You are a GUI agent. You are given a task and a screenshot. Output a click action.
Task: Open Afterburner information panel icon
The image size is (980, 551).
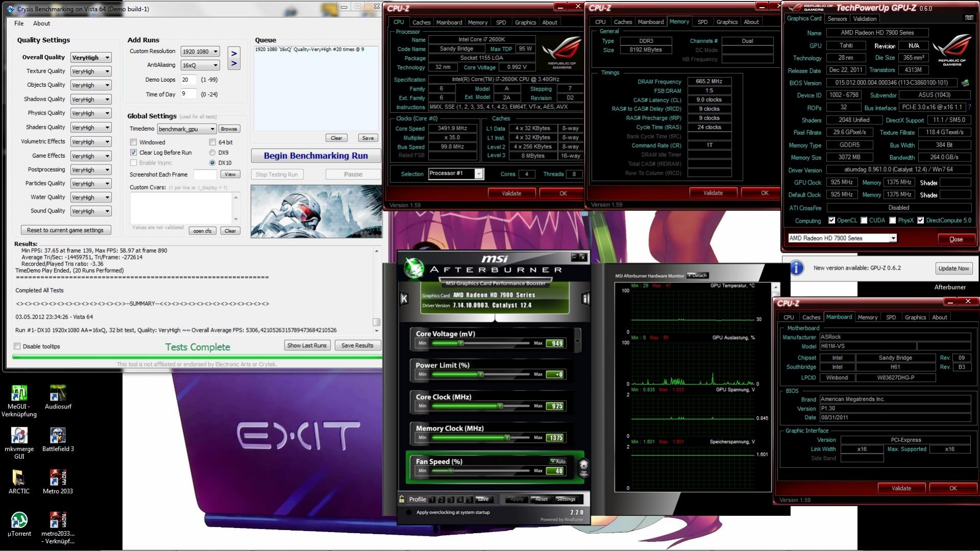585,299
